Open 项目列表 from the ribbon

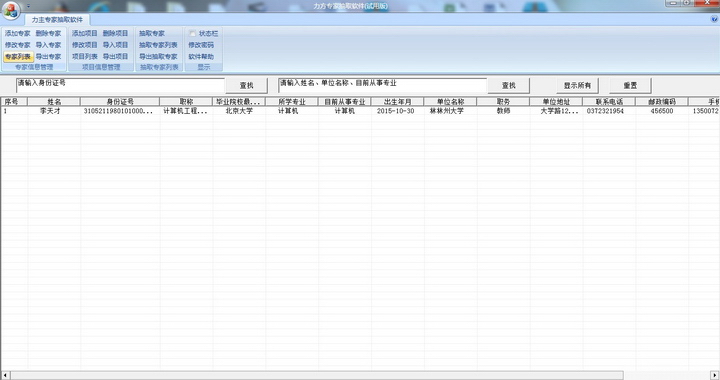[85, 56]
